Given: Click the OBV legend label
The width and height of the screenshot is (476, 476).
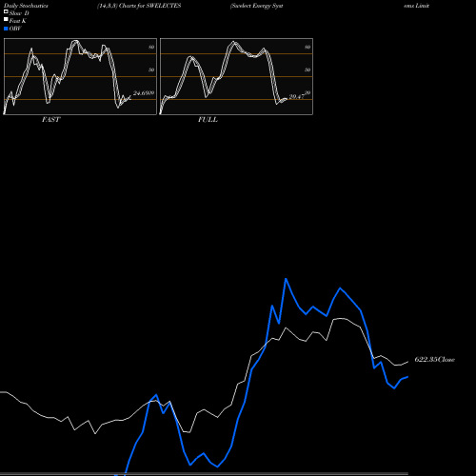Looking at the screenshot, I should [x=15, y=29].
